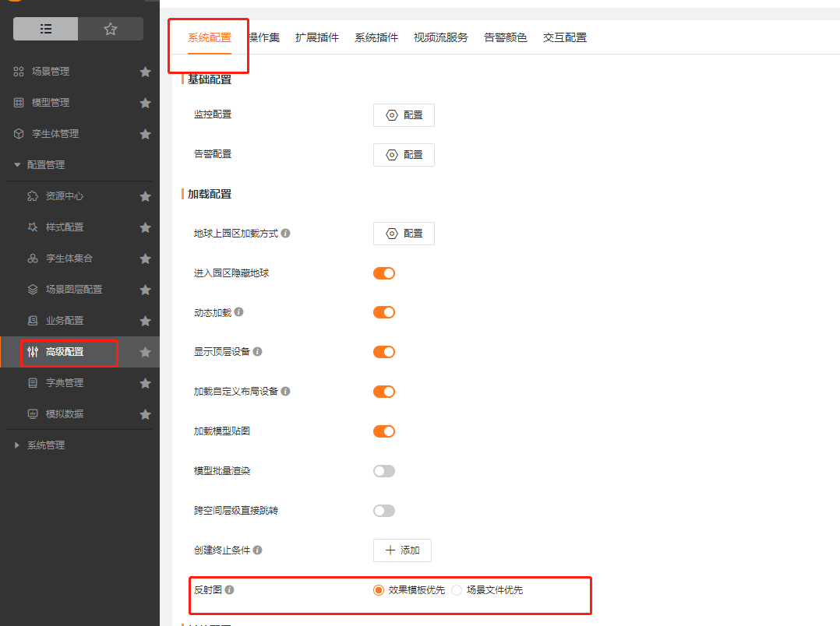Expand the 系统管理 menu group
Viewport: 840px width, 626px height.
pos(45,445)
